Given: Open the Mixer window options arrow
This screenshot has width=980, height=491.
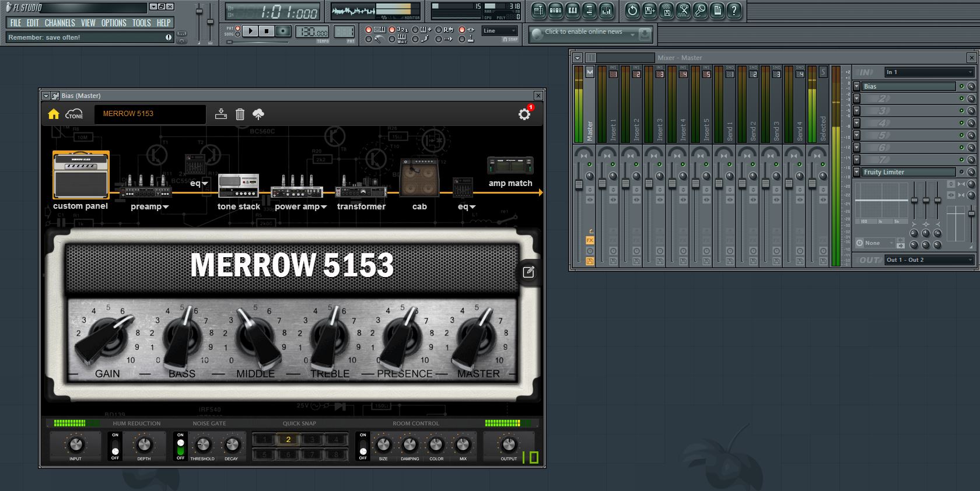Looking at the screenshot, I should coord(577,58).
